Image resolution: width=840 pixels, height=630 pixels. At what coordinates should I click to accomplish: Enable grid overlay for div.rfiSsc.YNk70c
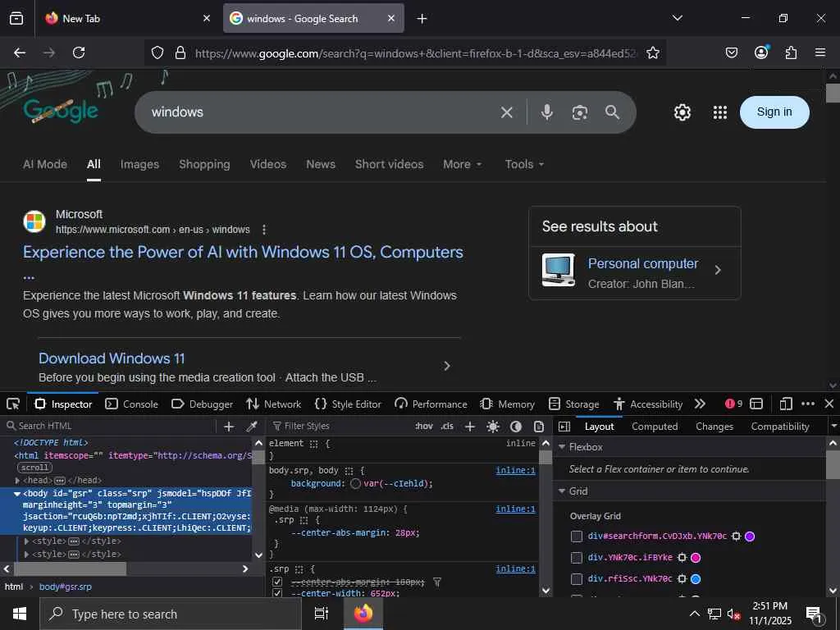[577, 579]
